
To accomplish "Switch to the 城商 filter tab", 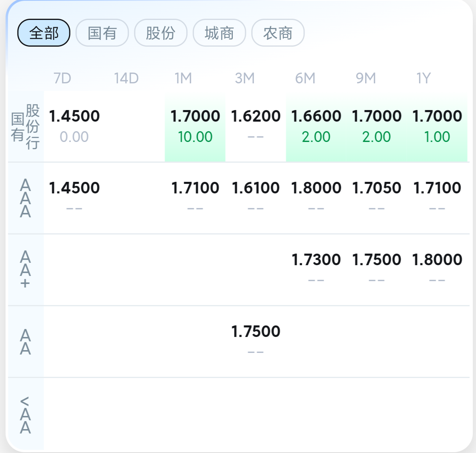I will 219,33.
